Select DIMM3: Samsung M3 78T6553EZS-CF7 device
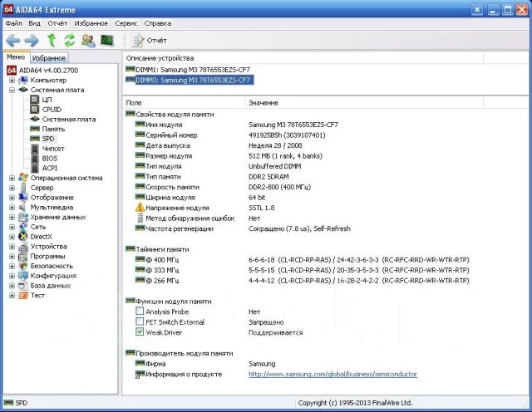Image resolution: width=532 pixels, height=412 pixels. click(x=195, y=80)
